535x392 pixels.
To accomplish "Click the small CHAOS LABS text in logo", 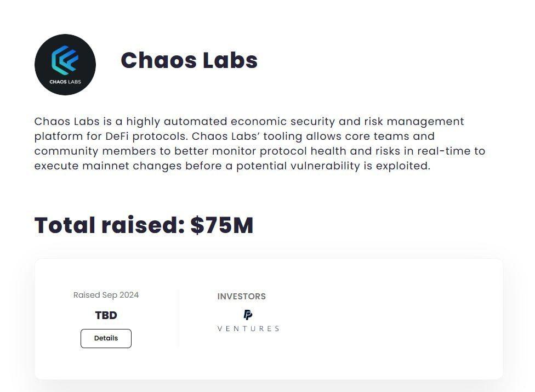I will point(65,82).
